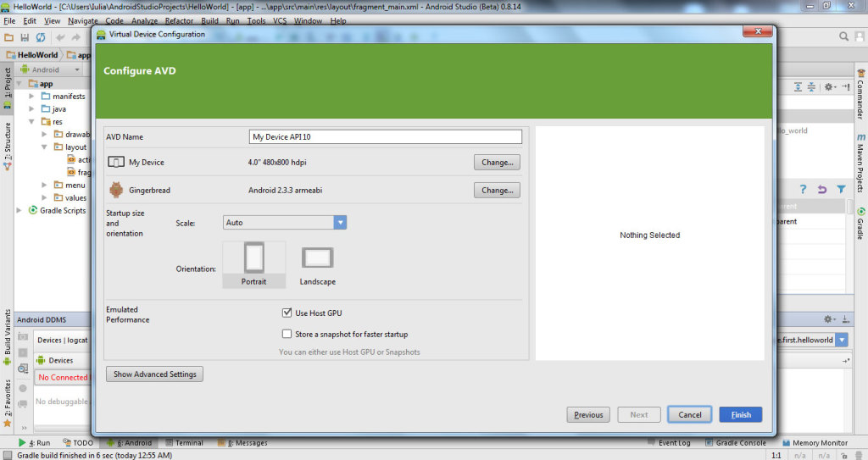This screenshot has width=868, height=460.
Task: Open Maven Projects side tab
Action: coord(860,163)
